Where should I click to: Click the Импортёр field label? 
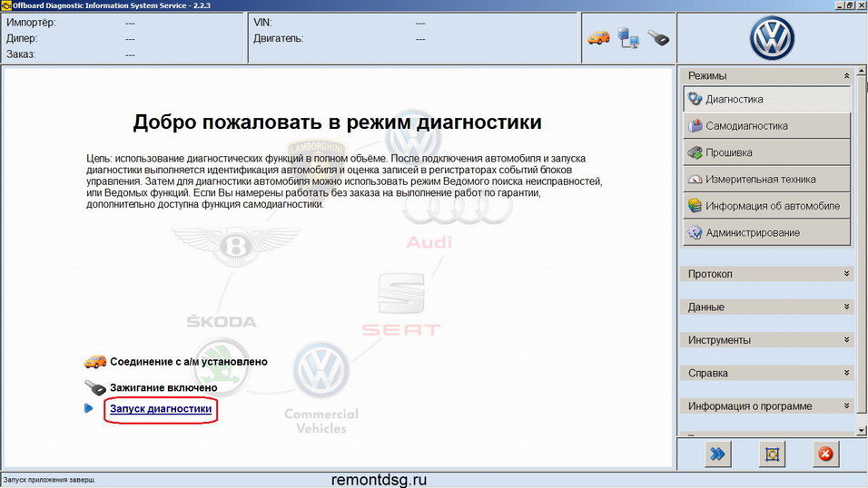[x=31, y=23]
